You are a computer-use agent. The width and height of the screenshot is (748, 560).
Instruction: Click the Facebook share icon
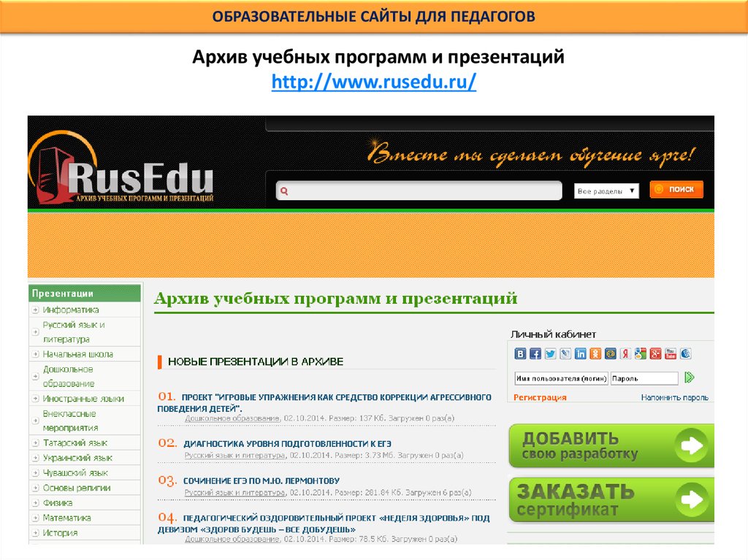(x=535, y=353)
